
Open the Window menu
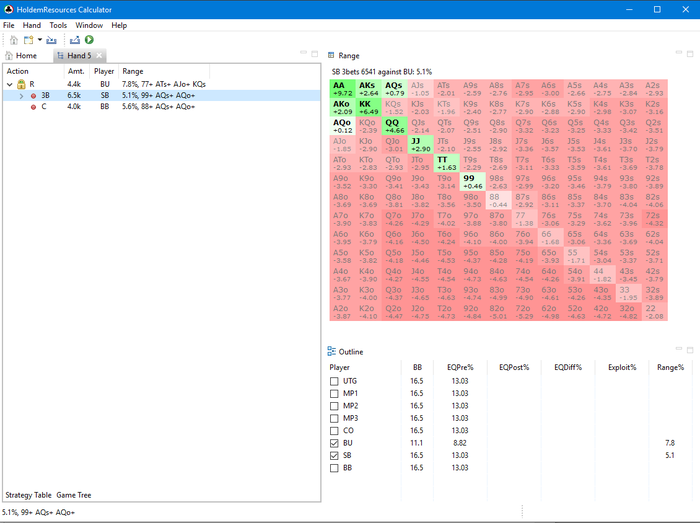click(89, 25)
